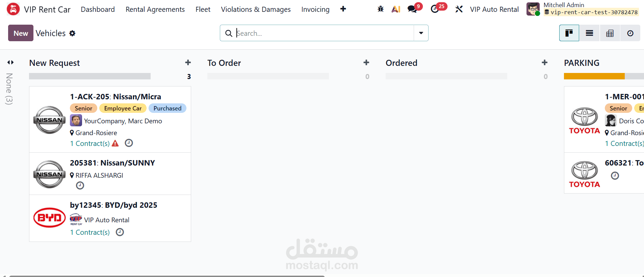
Task: Click Grand-Rosiere location on Nissan/Micra
Action: 96,133
